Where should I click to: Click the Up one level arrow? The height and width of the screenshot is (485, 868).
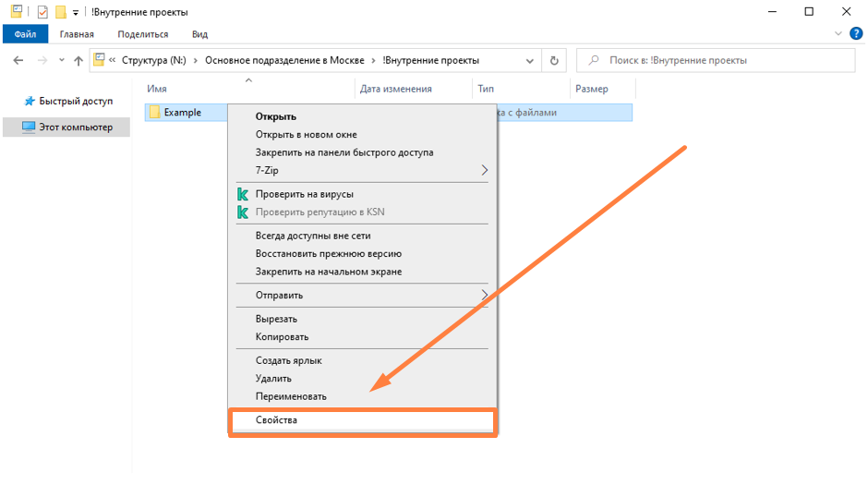coord(78,61)
